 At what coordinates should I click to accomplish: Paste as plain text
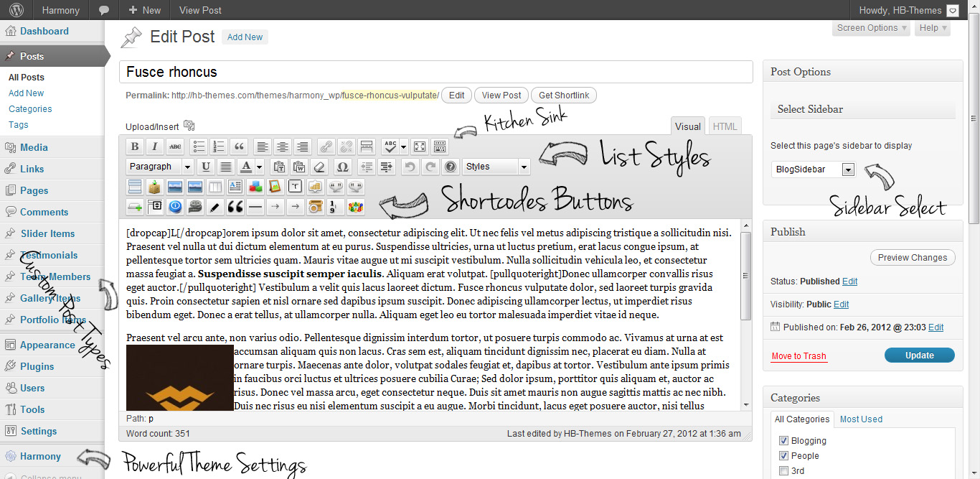click(279, 167)
